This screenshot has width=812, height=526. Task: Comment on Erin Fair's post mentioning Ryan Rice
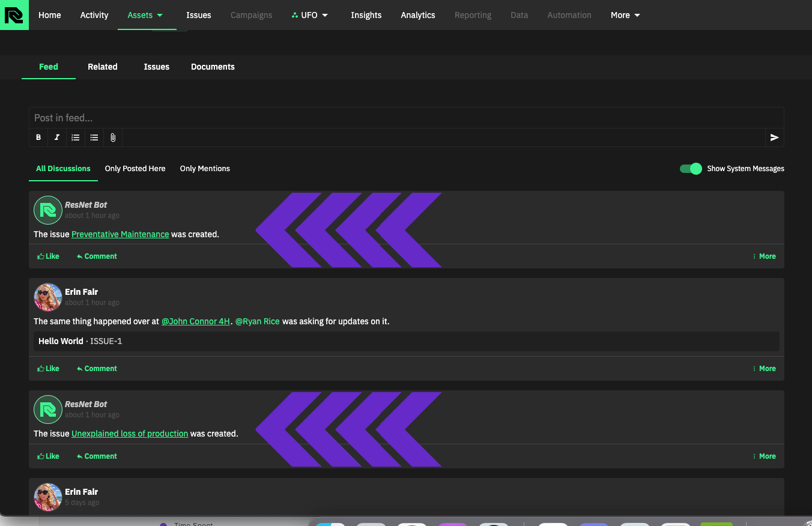(97, 369)
